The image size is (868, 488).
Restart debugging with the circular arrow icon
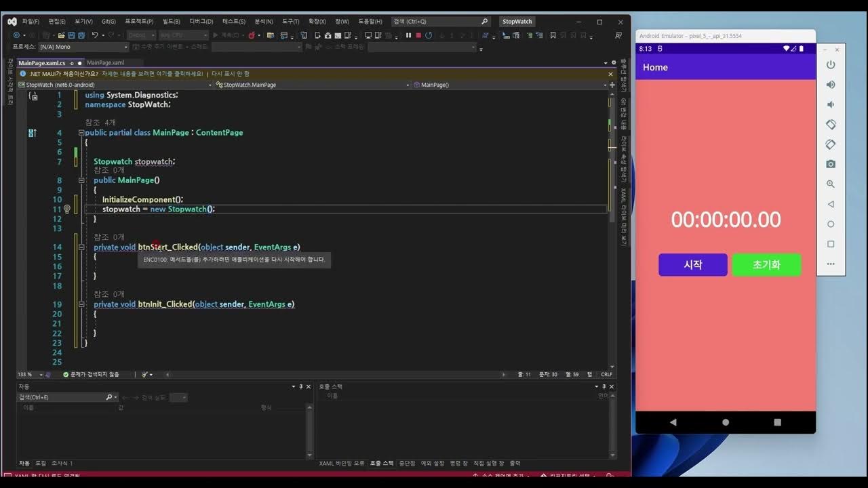(x=429, y=35)
